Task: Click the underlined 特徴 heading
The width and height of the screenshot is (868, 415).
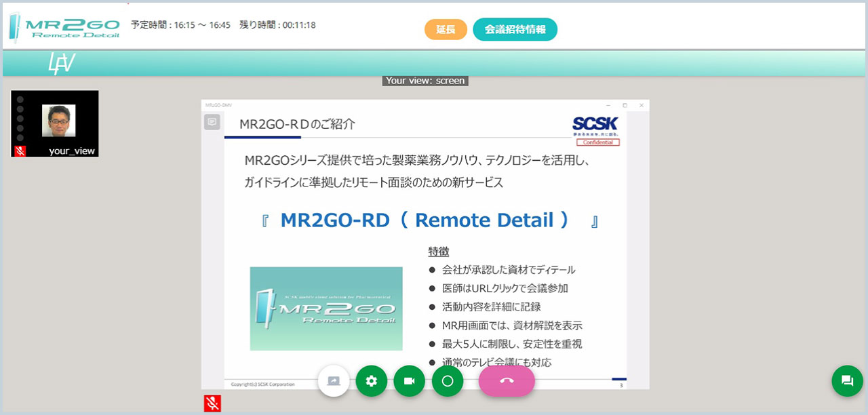Action: [x=438, y=252]
